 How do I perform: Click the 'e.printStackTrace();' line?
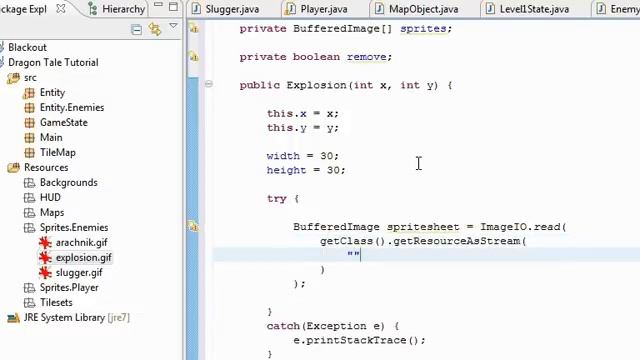click(x=359, y=340)
